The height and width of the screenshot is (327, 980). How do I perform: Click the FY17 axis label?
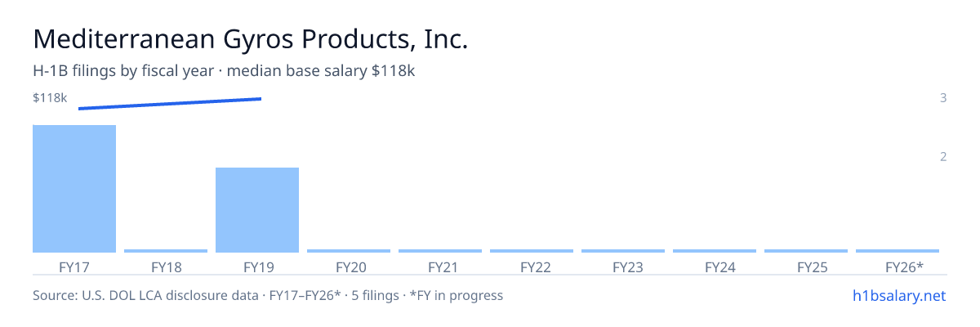click(x=74, y=267)
